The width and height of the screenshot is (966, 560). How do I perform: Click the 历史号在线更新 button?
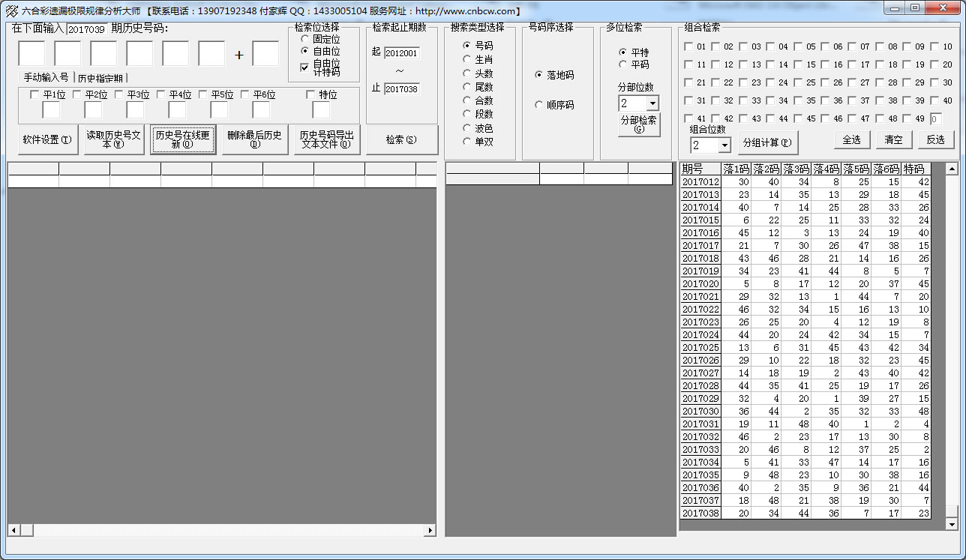183,139
